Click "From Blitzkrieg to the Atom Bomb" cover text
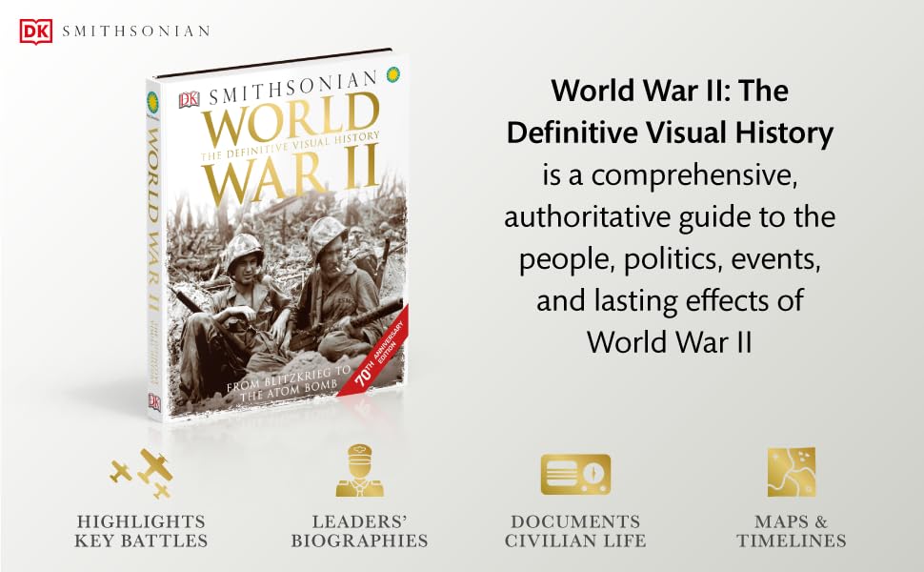The height and width of the screenshot is (572, 924). (289, 383)
